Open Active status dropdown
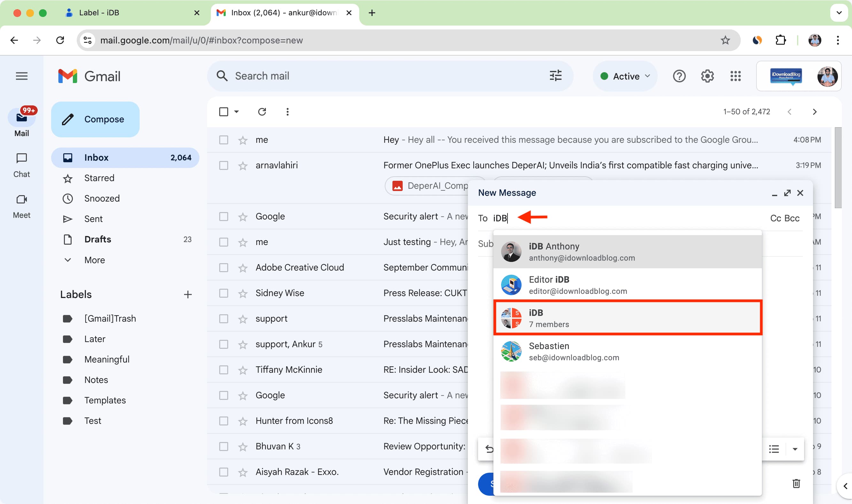The height and width of the screenshot is (504, 852). pos(625,76)
